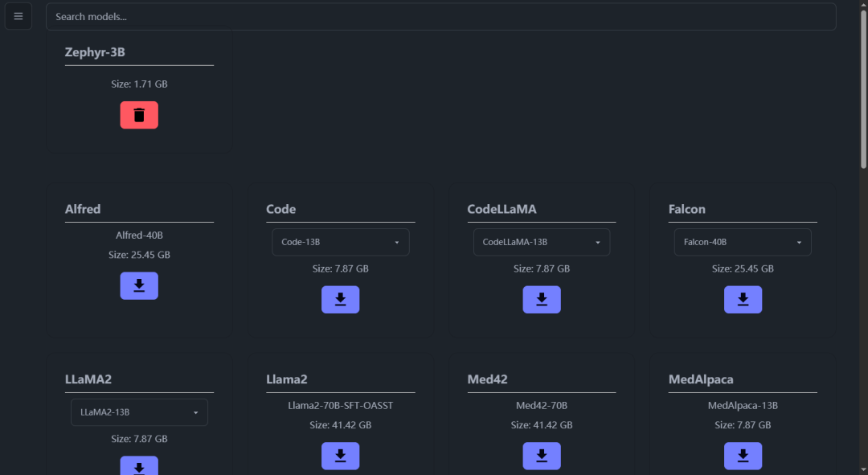Image resolution: width=868 pixels, height=475 pixels.
Task: Click the 'Med42-70B' model name text
Action: point(542,405)
